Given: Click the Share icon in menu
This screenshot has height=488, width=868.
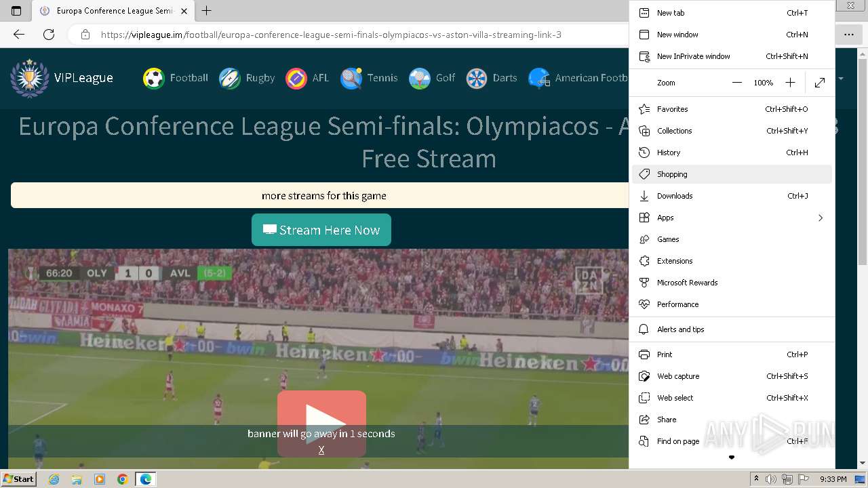Looking at the screenshot, I should coord(644,420).
